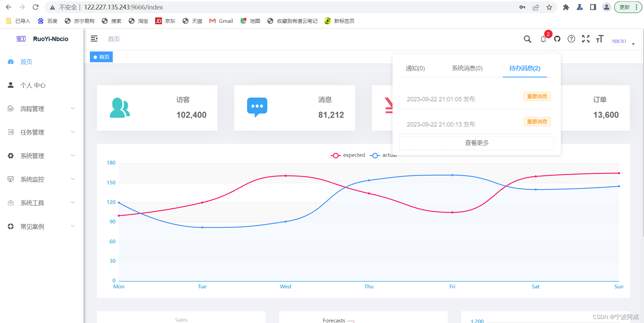Click 重要消息 tag on 21:01:05 message
Viewport: 644px width, 323px height.
[x=537, y=97]
